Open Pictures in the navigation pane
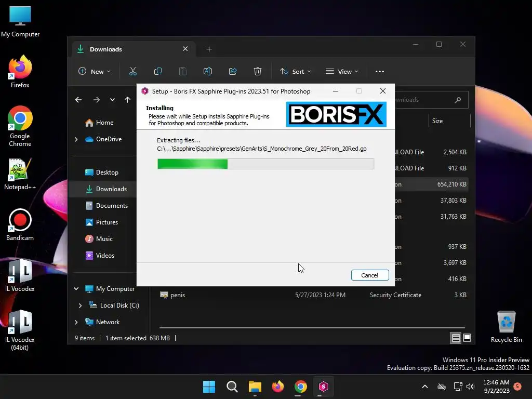 101,222
